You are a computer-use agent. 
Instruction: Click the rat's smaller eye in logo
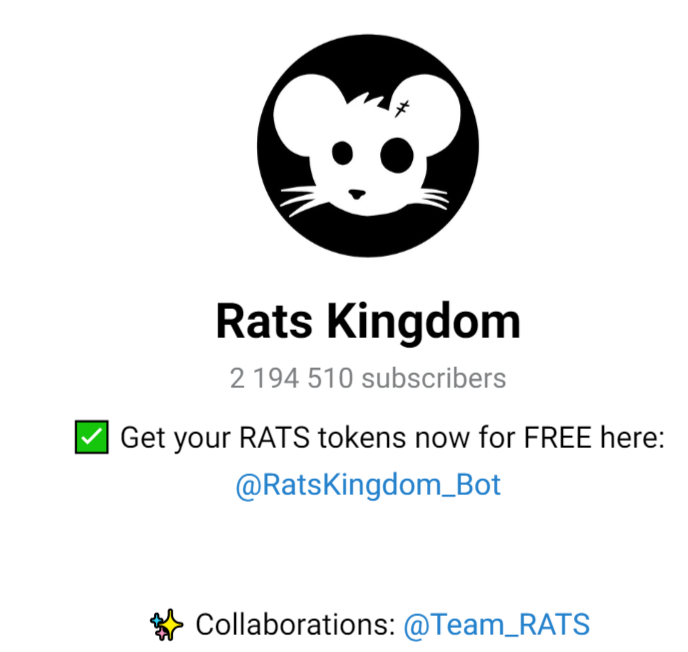coord(342,153)
